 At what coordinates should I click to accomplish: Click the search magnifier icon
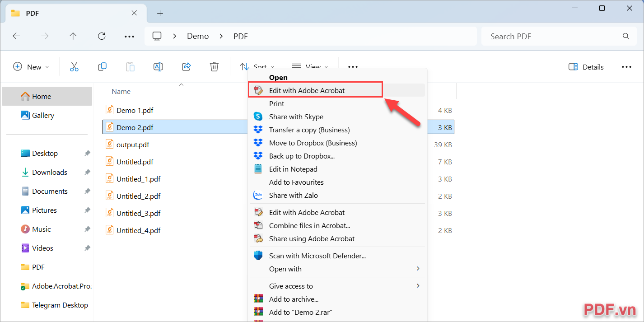[626, 36]
